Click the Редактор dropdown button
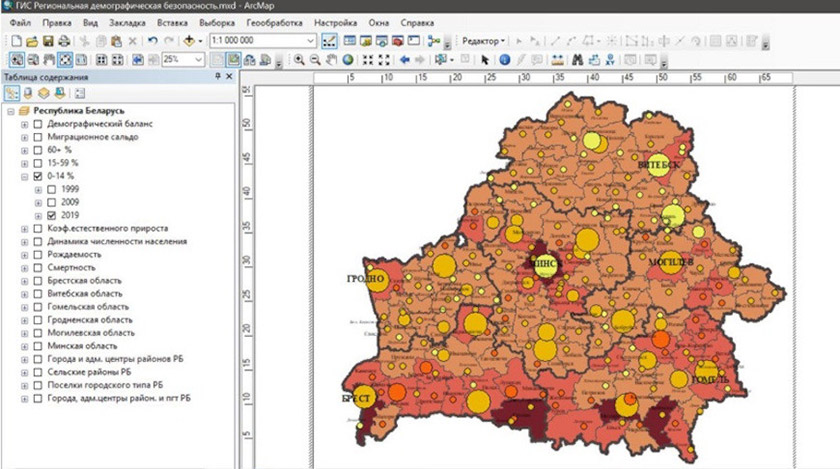This screenshot has width=840, height=469. [x=484, y=41]
